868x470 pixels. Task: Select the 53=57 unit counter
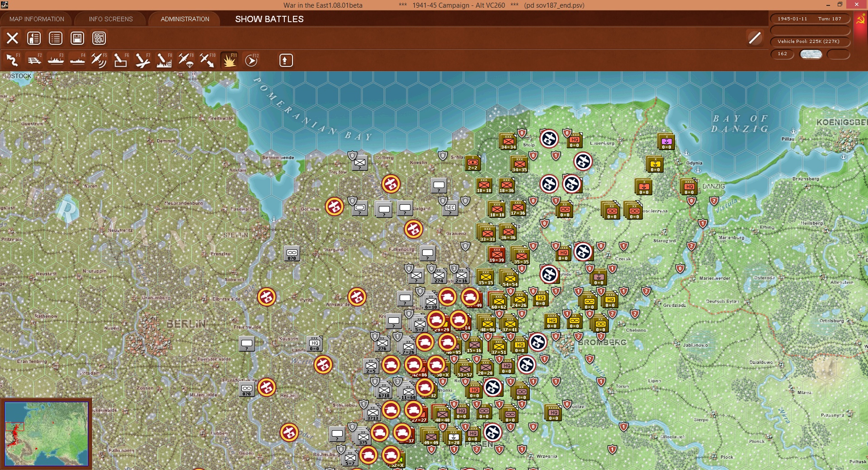(464, 369)
